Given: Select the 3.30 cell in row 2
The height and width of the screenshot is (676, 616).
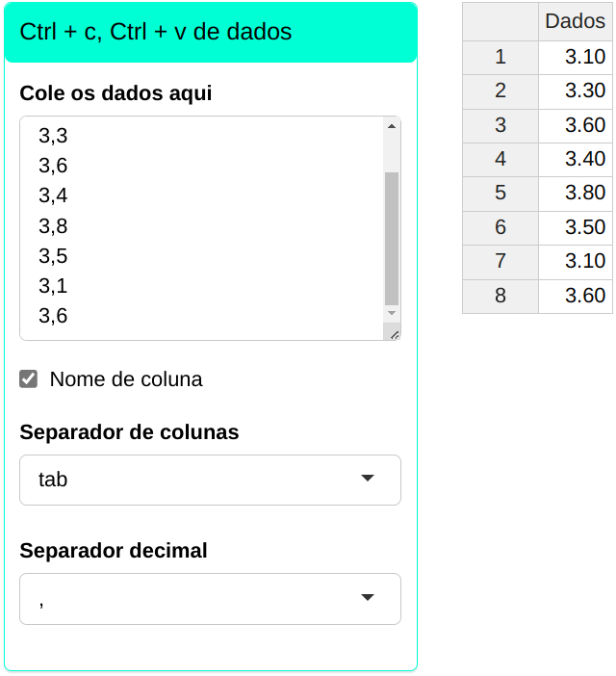Looking at the screenshot, I should [575, 91].
